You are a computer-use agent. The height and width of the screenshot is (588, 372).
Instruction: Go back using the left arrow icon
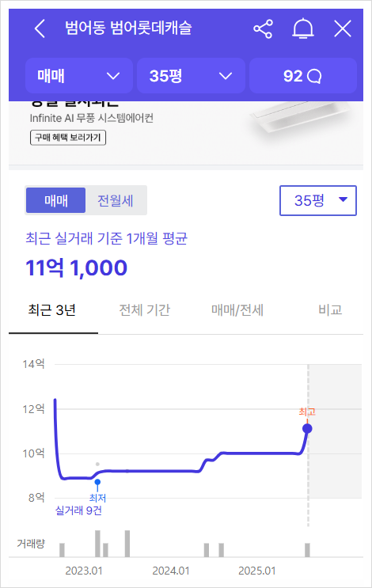(40, 28)
